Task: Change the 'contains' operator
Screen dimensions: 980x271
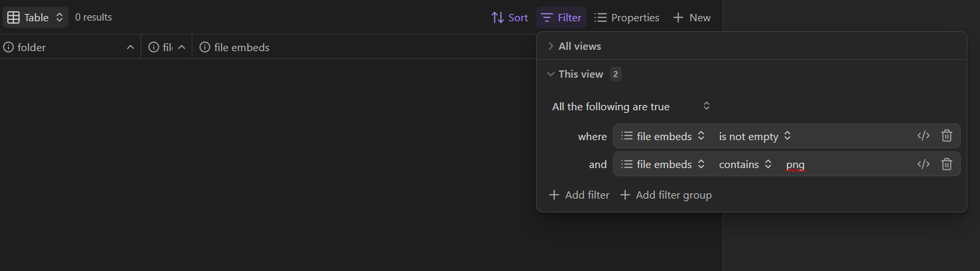Action: (745, 164)
